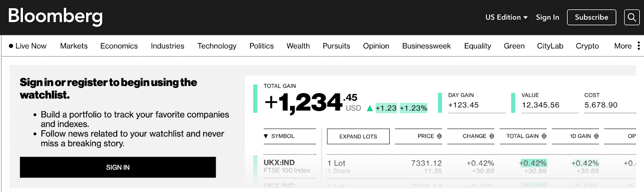Sort by the PRICE column arrows
The height and width of the screenshot is (192, 644).
point(439,136)
